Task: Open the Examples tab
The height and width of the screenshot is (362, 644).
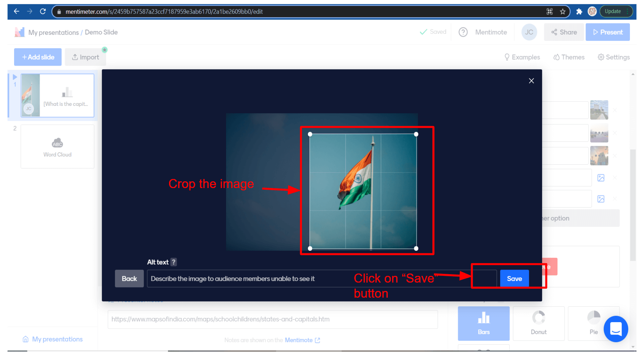Action: 522,57
